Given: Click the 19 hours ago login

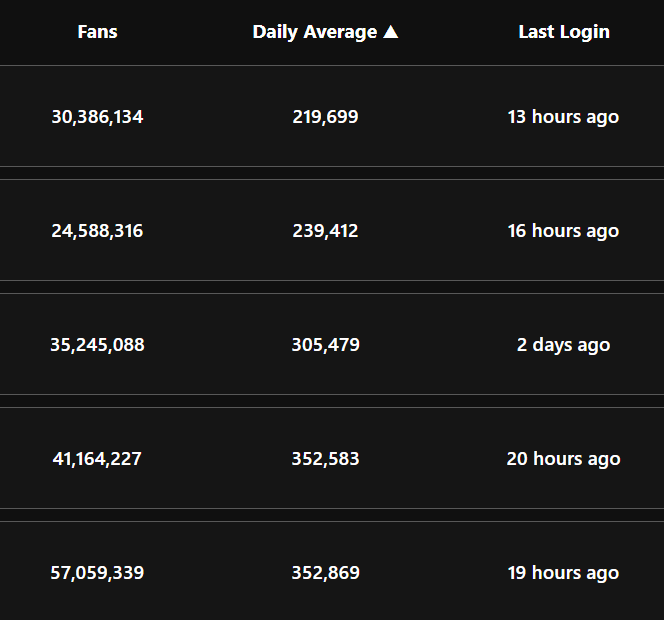Looking at the screenshot, I should pos(563,573).
